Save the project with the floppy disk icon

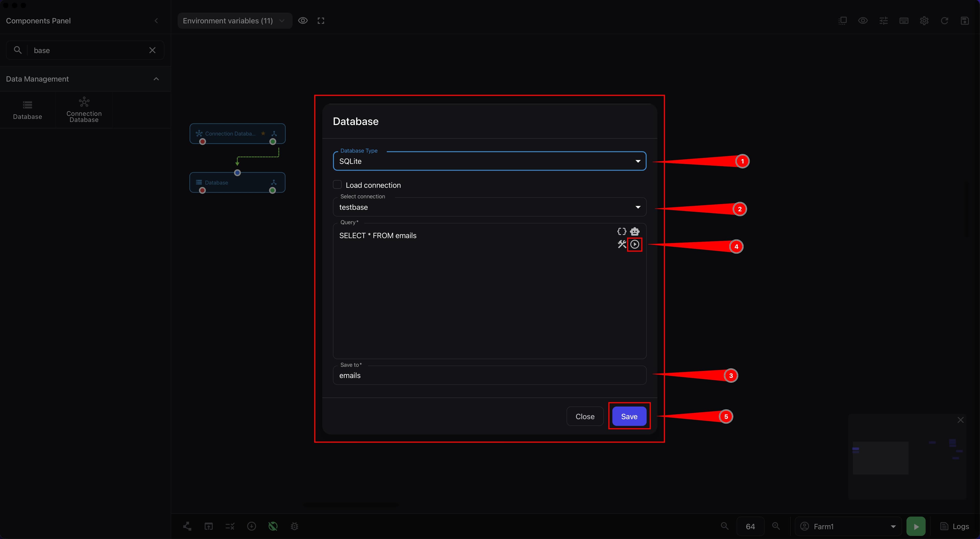(965, 21)
